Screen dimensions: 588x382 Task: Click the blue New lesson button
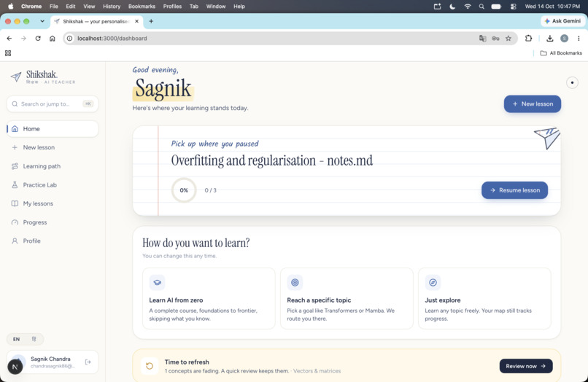pos(532,104)
